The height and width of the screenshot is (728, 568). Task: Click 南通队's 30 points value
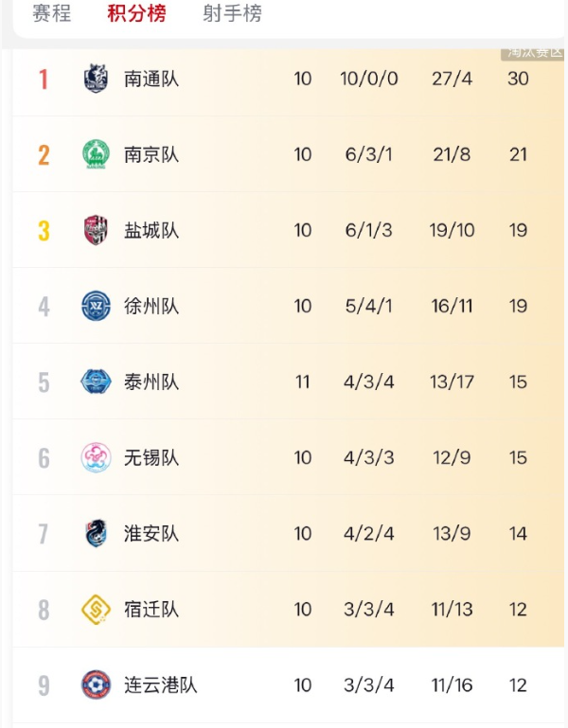point(518,79)
